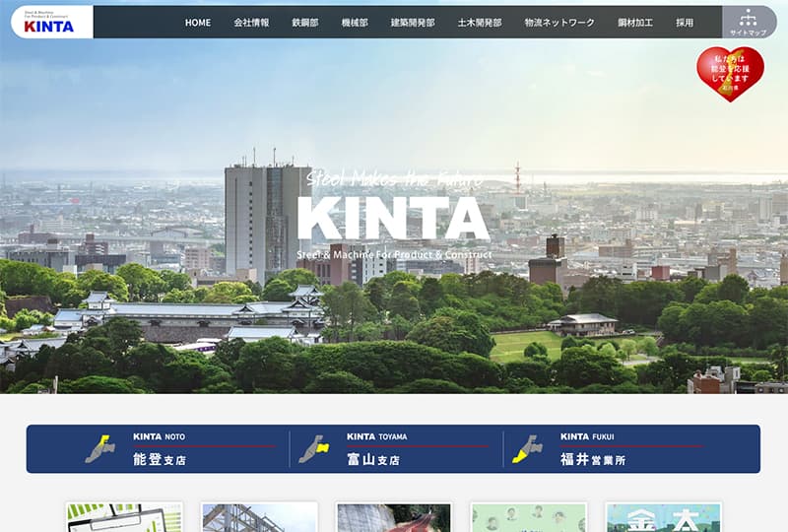Click the Fukui map icon
Viewport: 788px width, 532px height.
click(527, 449)
